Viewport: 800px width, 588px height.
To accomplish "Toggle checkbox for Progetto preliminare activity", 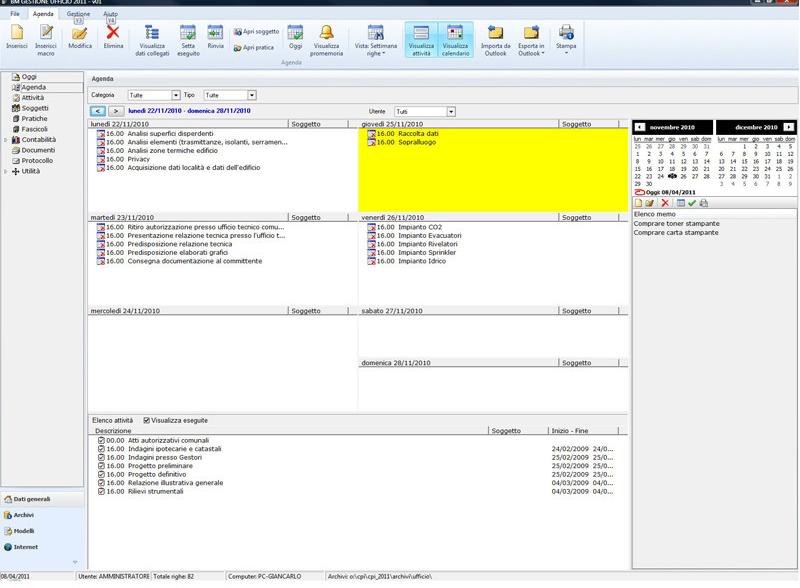I will point(101,466).
